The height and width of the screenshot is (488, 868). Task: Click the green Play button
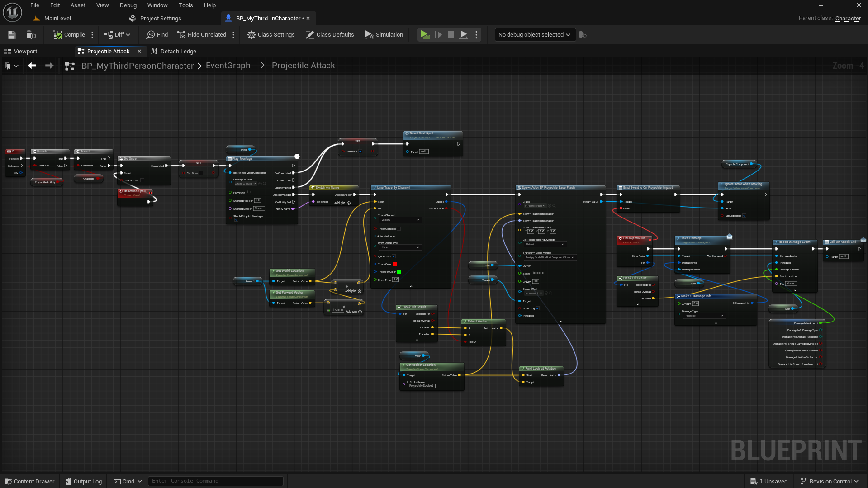[425, 35]
